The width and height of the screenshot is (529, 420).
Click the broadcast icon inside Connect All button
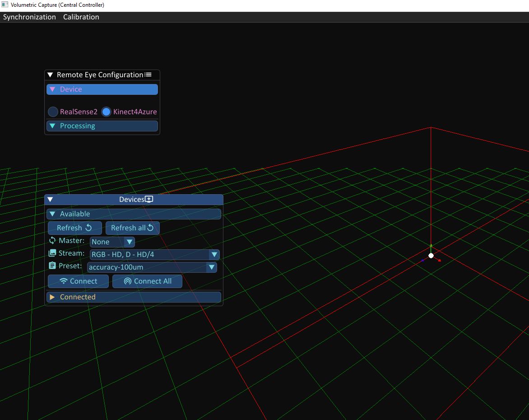tap(128, 281)
